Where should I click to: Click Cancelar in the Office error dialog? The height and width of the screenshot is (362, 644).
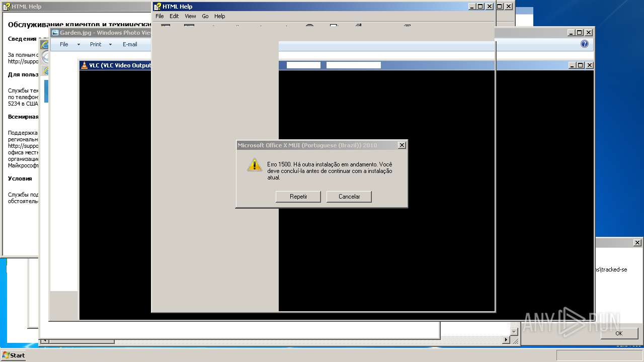coord(349,197)
